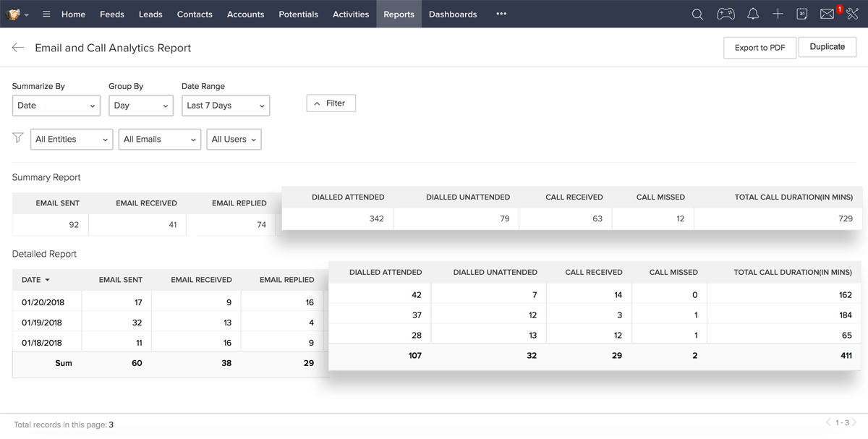
Task: Click the Sum row label
Action: [64, 363]
